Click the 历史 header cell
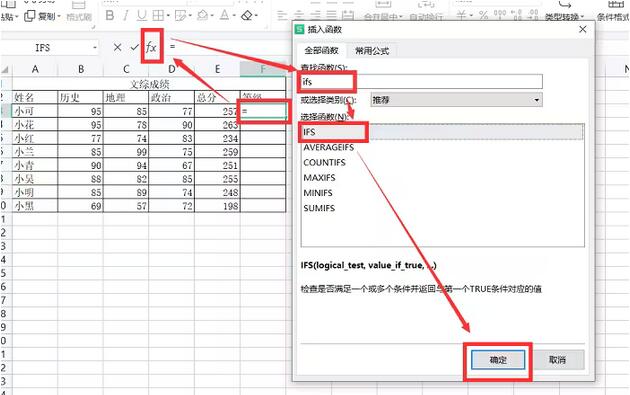This screenshot has width=630, height=395. (81, 97)
